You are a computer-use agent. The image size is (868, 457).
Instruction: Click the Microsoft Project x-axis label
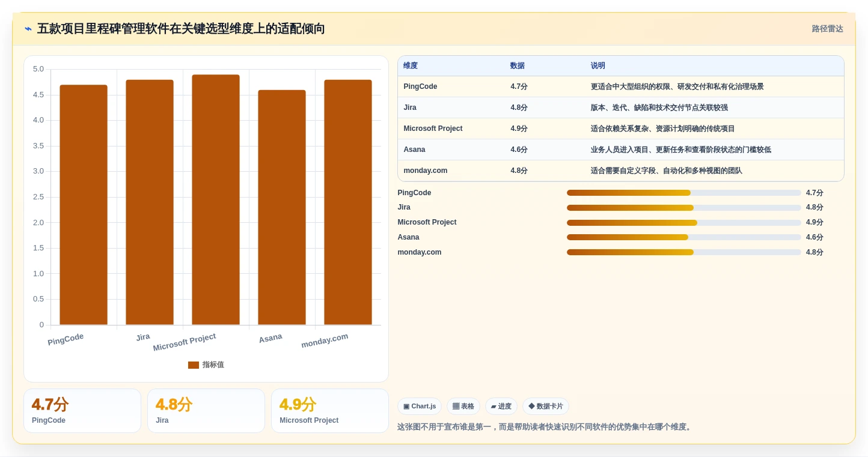185,342
